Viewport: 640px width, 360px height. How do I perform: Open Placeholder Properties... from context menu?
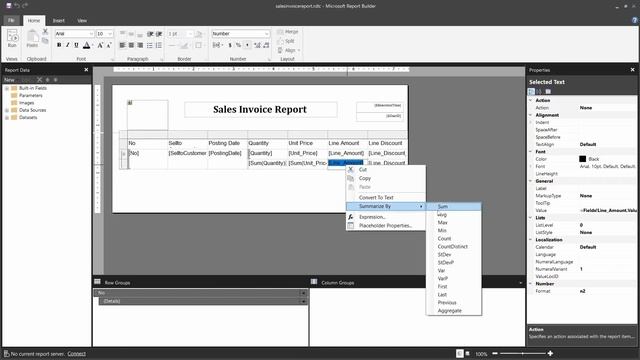point(386,226)
